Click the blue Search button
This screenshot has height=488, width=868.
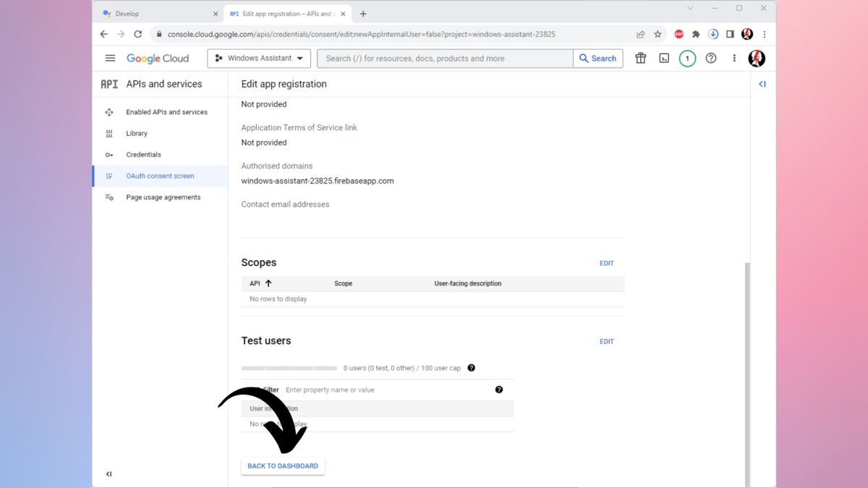[x=598, y=59]
